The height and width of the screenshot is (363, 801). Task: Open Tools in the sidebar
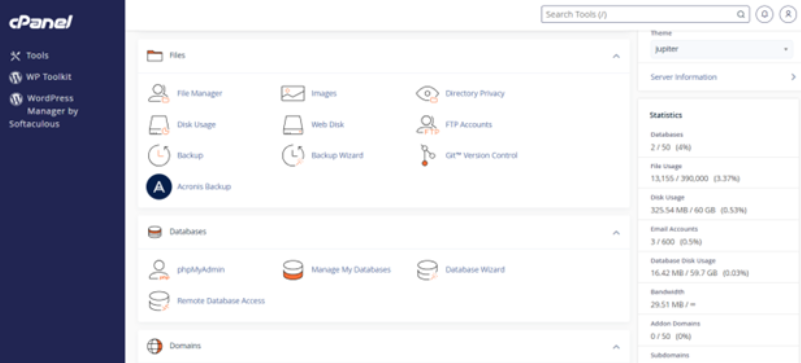coord(37,56)
